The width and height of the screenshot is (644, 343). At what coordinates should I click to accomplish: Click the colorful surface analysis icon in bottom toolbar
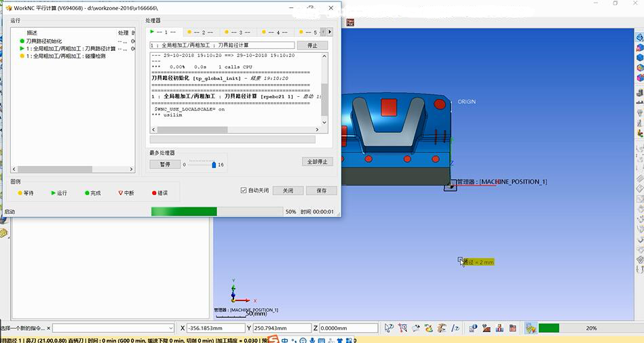[429, 328]
